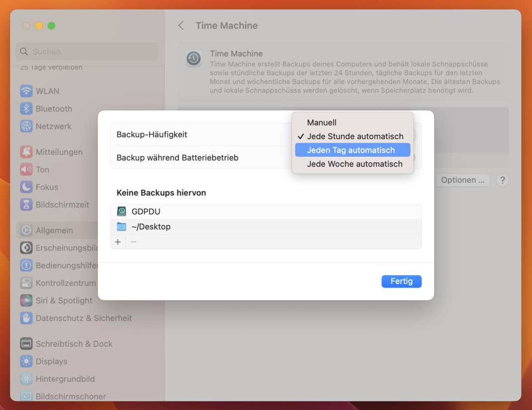
Task: Click the Desktop folder icon
Action: pyautogui.click(x=121, y=227)
